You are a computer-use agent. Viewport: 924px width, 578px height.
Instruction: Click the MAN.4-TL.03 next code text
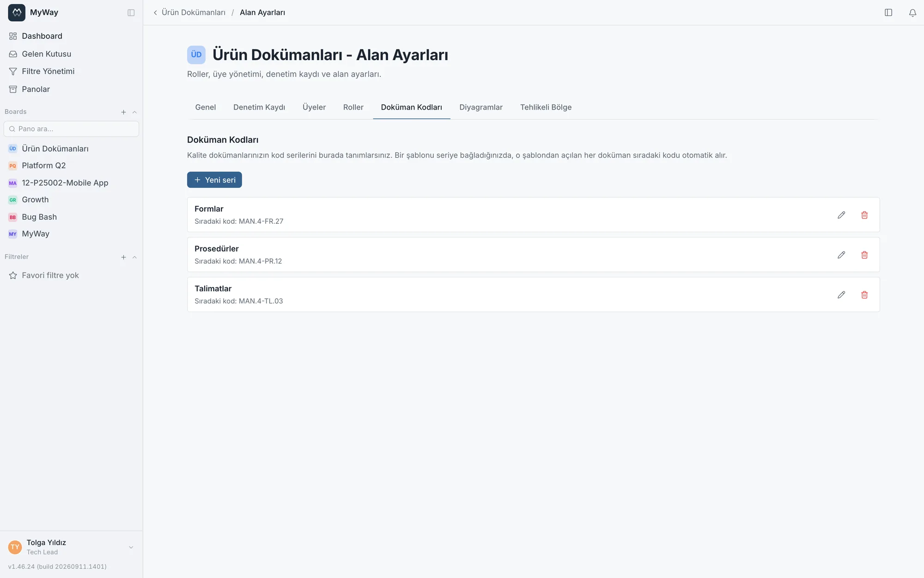[261, 301]
